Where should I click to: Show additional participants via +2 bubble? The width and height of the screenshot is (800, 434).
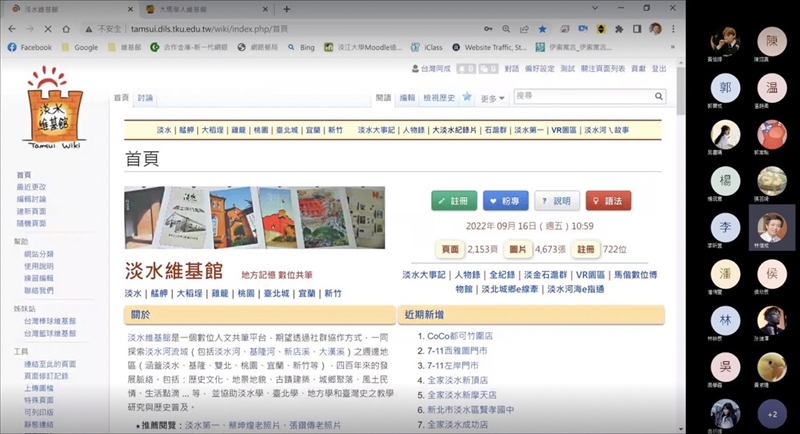click(771, 413)
